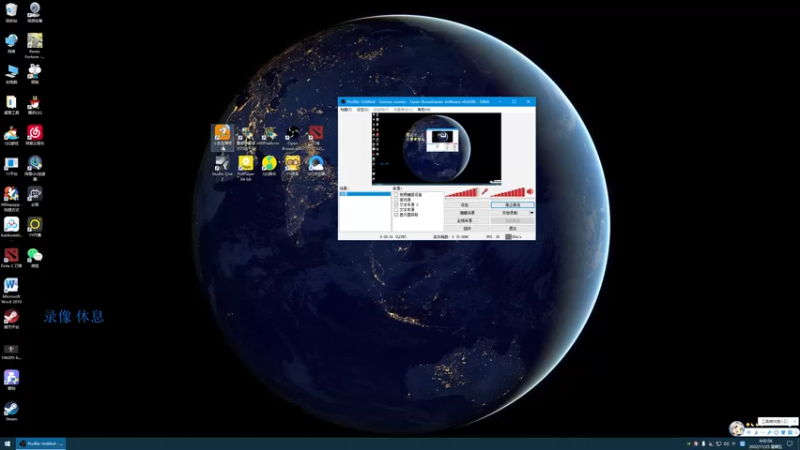This screenshot has width=800, height=450.
Task: Adjust the desktop volume meter in OBS
Action: point(508,192)
